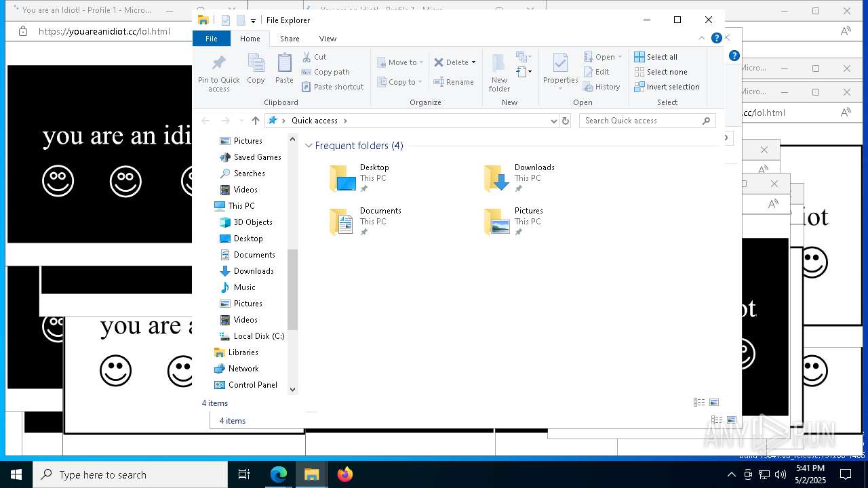Viewport: 868px width, 488px height.
Task: Click Edit in Open group
Action: pos(596,72)
